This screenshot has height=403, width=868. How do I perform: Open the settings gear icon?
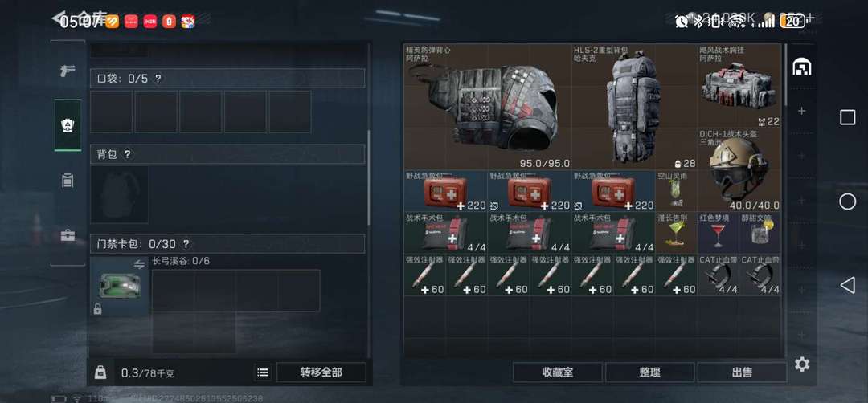click(x=801, y=364)
